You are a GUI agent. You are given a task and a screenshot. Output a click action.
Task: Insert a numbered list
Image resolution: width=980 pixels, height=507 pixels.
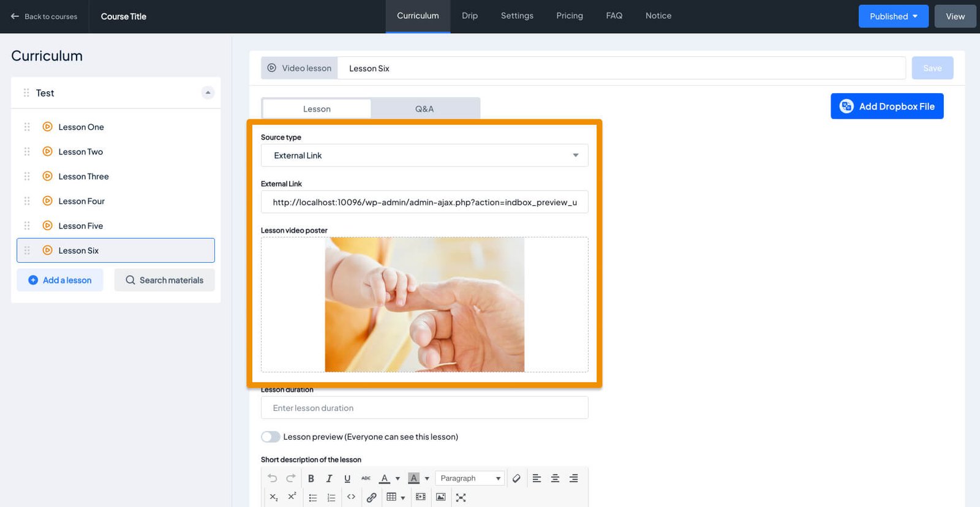tap(331, 497)
